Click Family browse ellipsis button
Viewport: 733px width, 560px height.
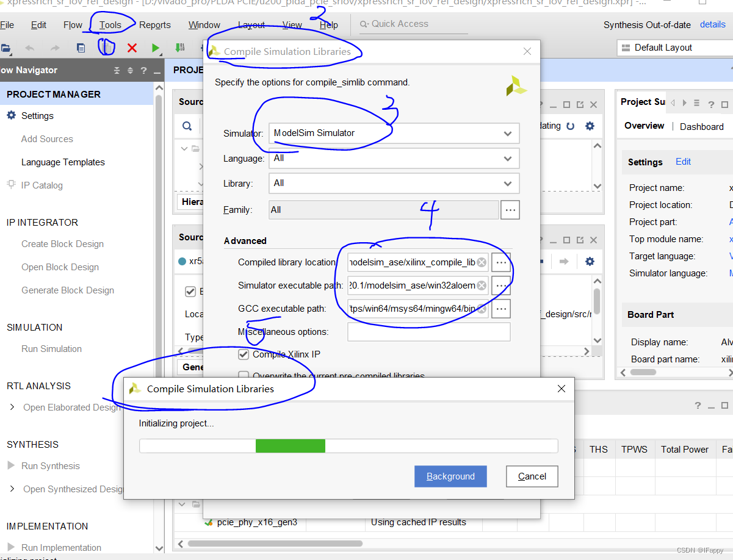point(510,210)
